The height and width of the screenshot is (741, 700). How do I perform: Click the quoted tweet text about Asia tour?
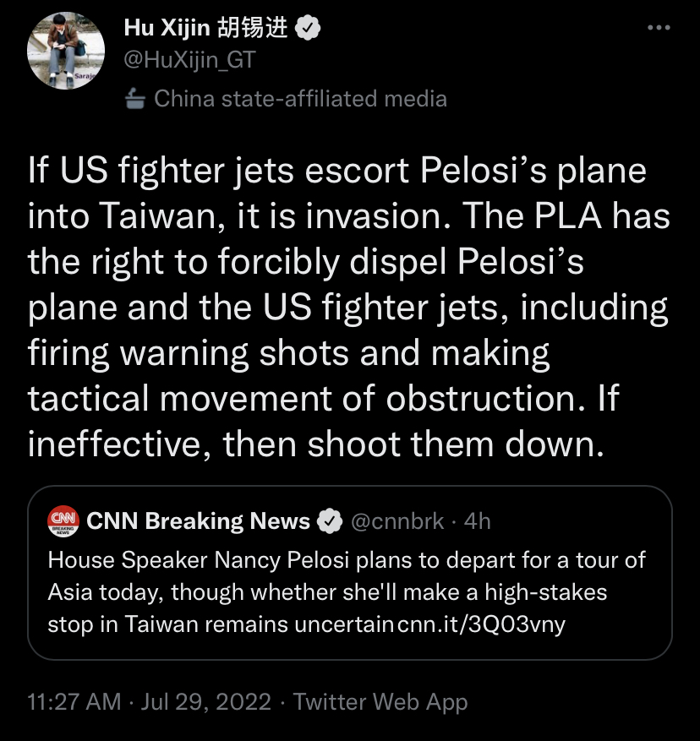click(347, 592)
